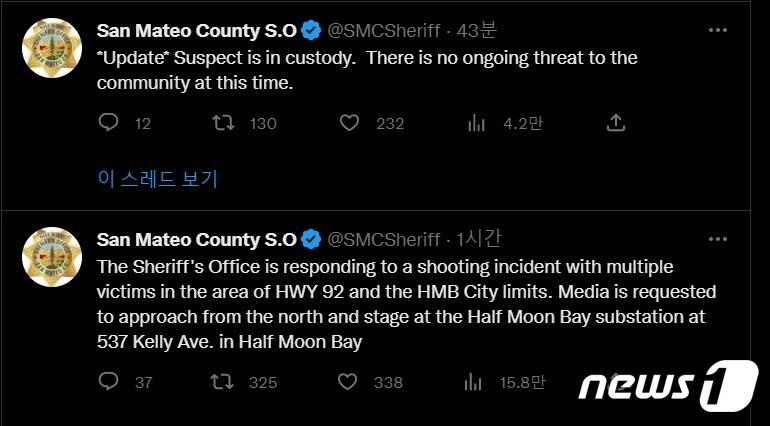Viewport: 770px width, 426px height.
Task: View analytics for the custody update tweet
Action: click(x=476, y=123)
